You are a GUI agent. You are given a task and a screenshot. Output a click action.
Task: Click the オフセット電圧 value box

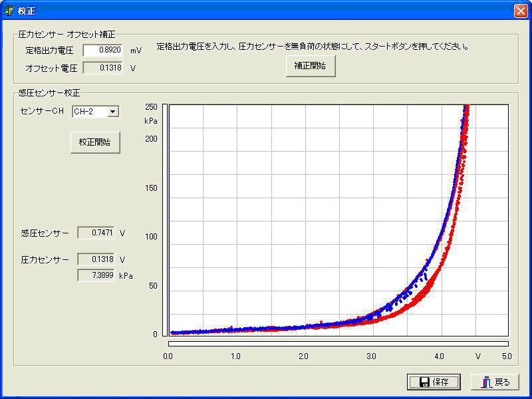tap(103, 68)
